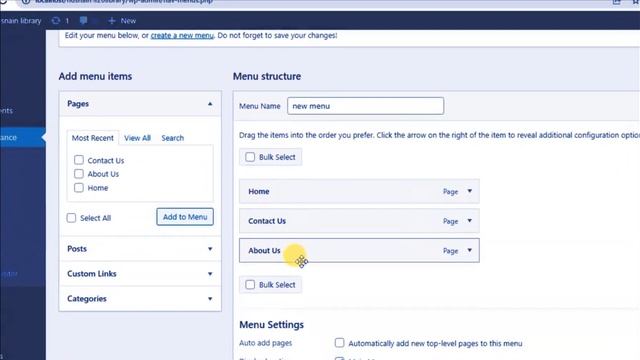Open the comments bubble icon in admin bar
Image resolution: width=640 pixels, height=360 pixels.
pyautogui.click(x=83, y=20)
